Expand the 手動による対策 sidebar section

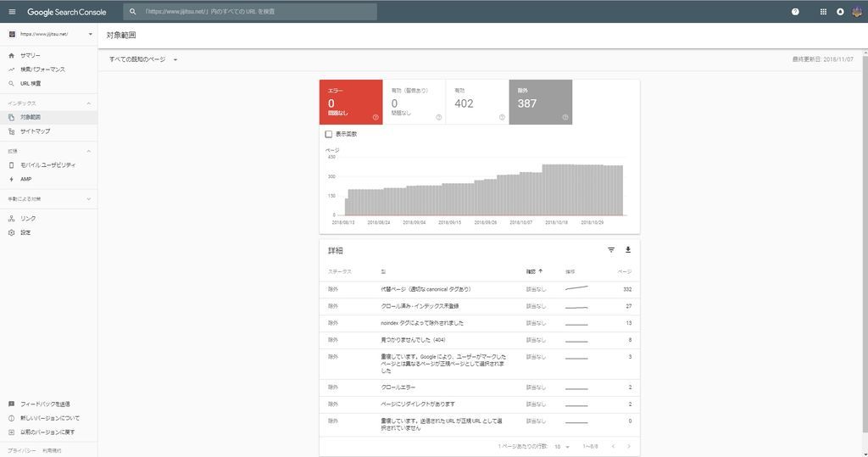pyautogui.click(x=88, y=199)
